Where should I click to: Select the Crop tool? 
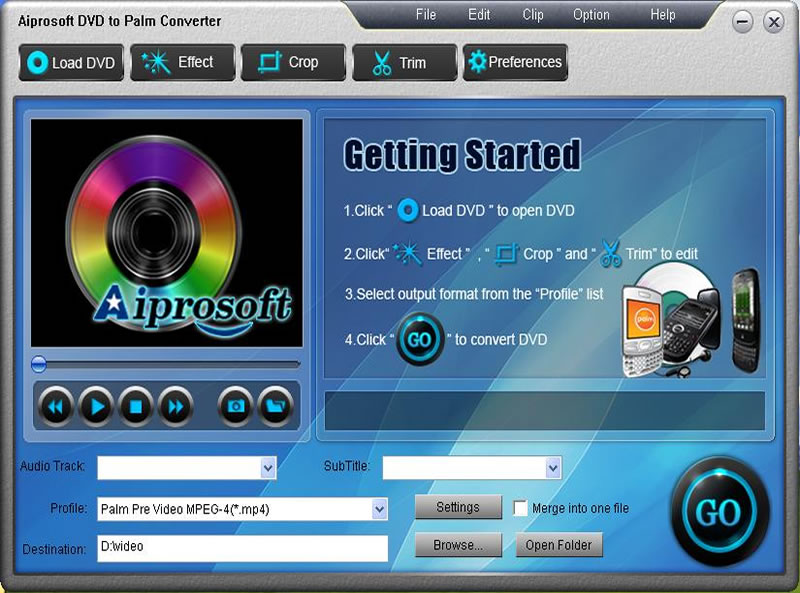(292, 63)
